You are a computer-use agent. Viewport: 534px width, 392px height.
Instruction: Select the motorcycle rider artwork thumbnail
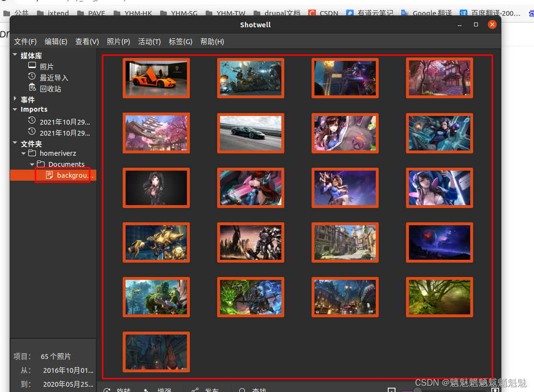[x=251, y=78]
